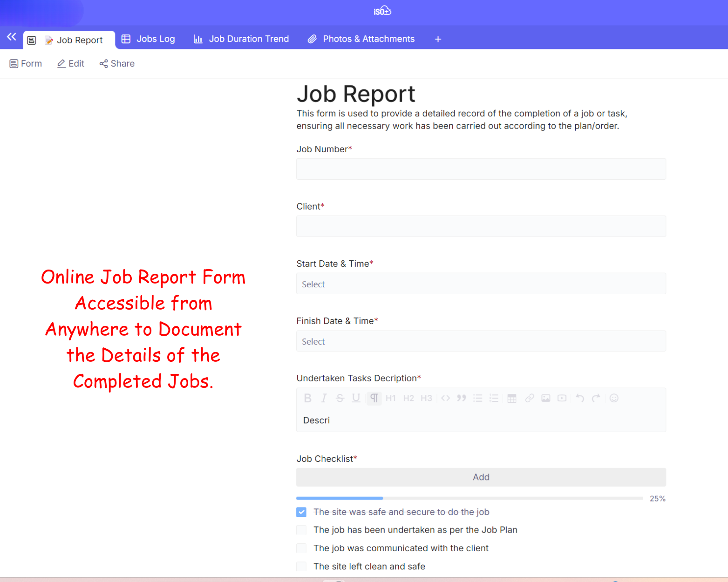The image size is (728, 582).
Task: Collapse sidebar with double chevron icon
Action: point(12,37)
